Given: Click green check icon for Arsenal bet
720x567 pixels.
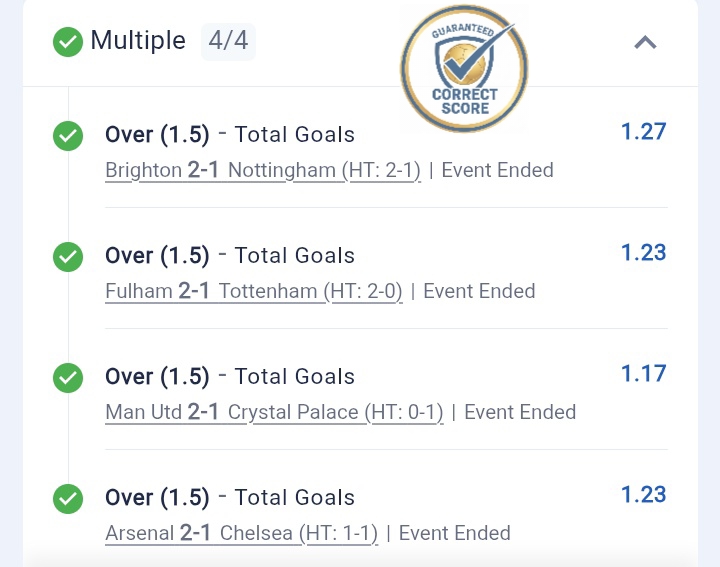Looking at the screenshot, I should coord(68,498).
